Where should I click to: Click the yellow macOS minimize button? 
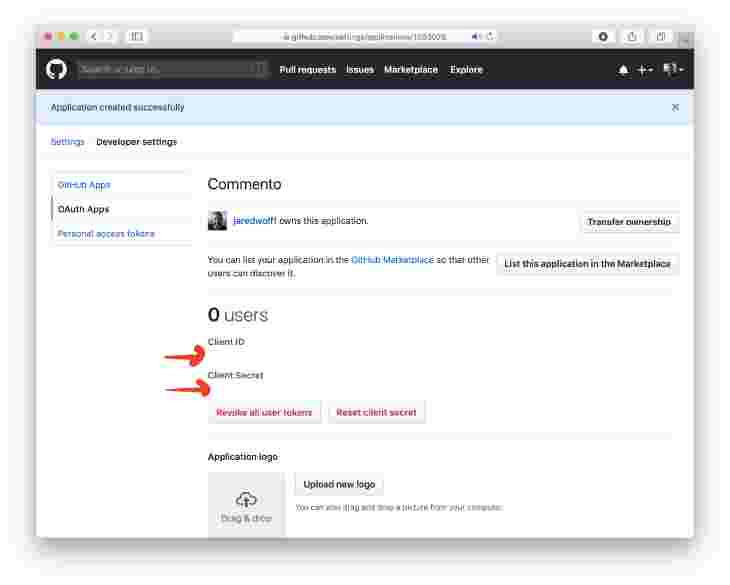[x=61, y=36]
